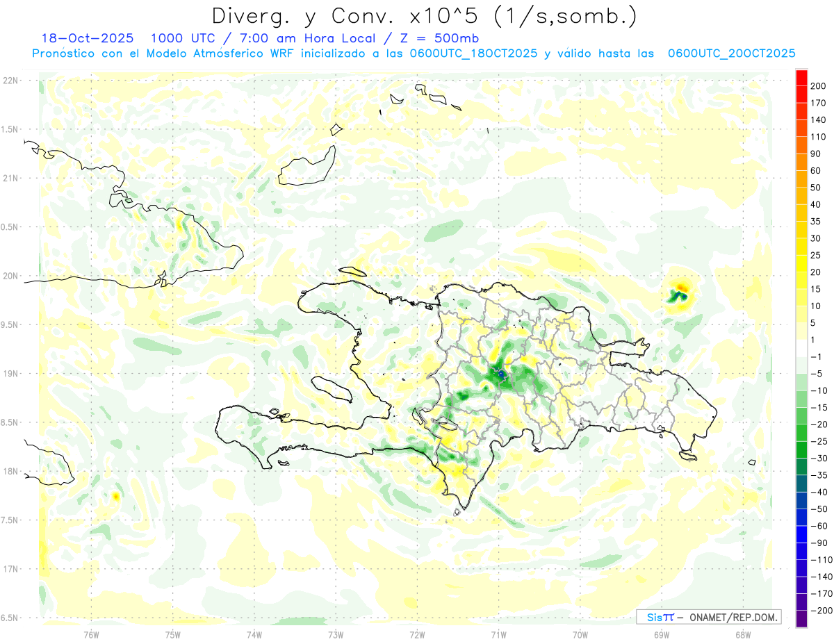Click the "1000 UTC" time label
Screen dimensions: 834x644
click(183, 38)
